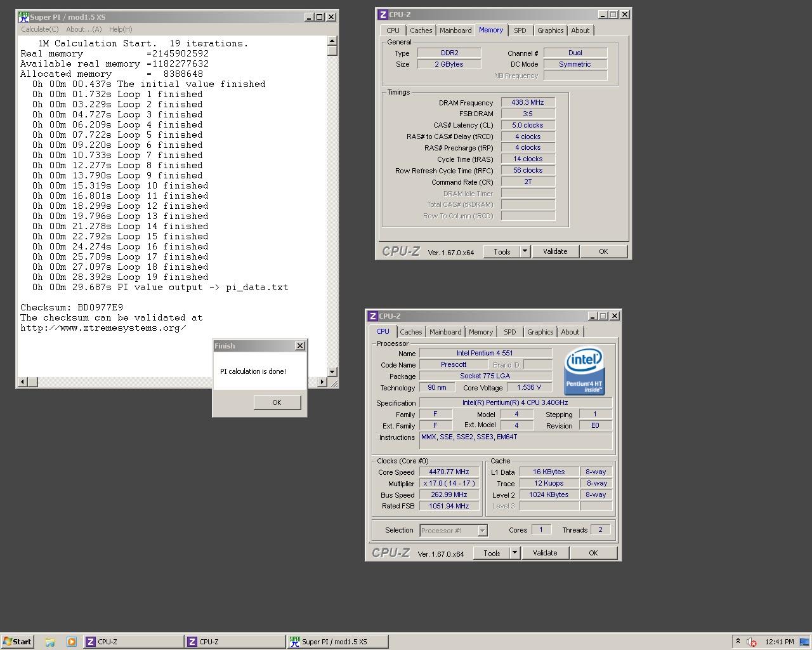This screenshot has height=650, width=812.
Task: Open the Processor #1 selection dropdown
Action: (x=453, y=531)
